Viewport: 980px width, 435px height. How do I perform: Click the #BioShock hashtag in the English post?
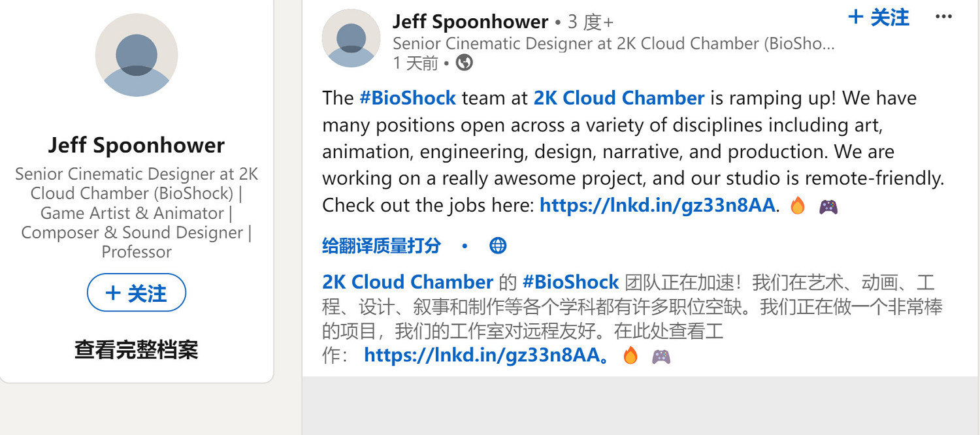[x=408, y=99]
